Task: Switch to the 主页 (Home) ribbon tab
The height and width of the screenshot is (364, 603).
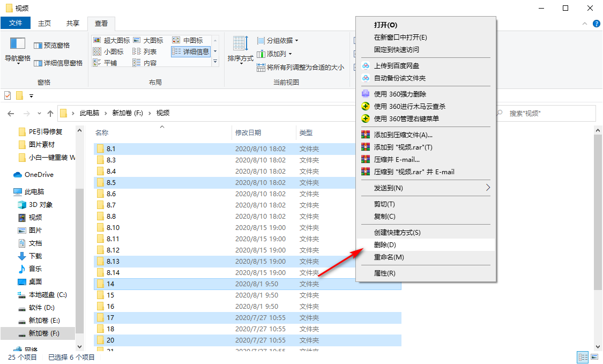Action: [x=44, y=23]
